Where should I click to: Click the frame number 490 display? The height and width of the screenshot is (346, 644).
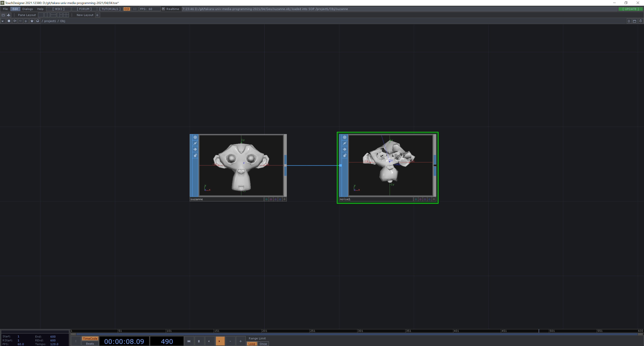167,341
